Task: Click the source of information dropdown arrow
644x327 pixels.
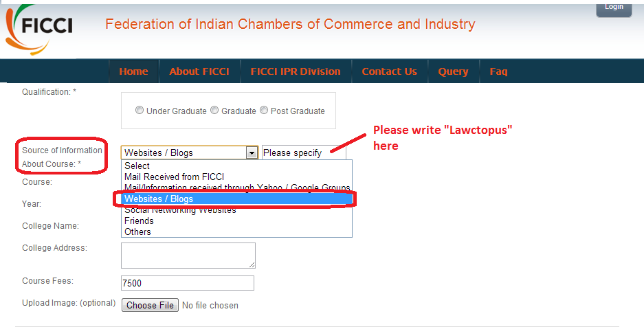Action: [252, 153]
